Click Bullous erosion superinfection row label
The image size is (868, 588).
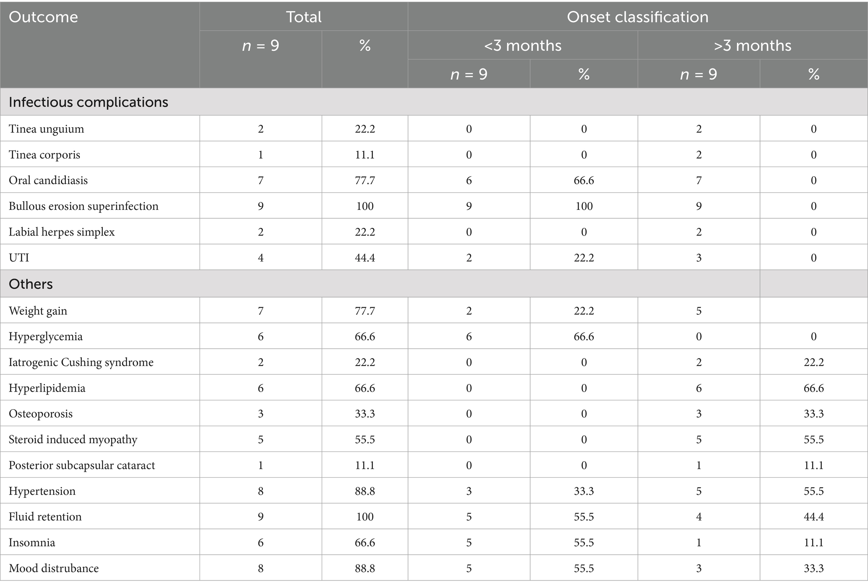84,206
